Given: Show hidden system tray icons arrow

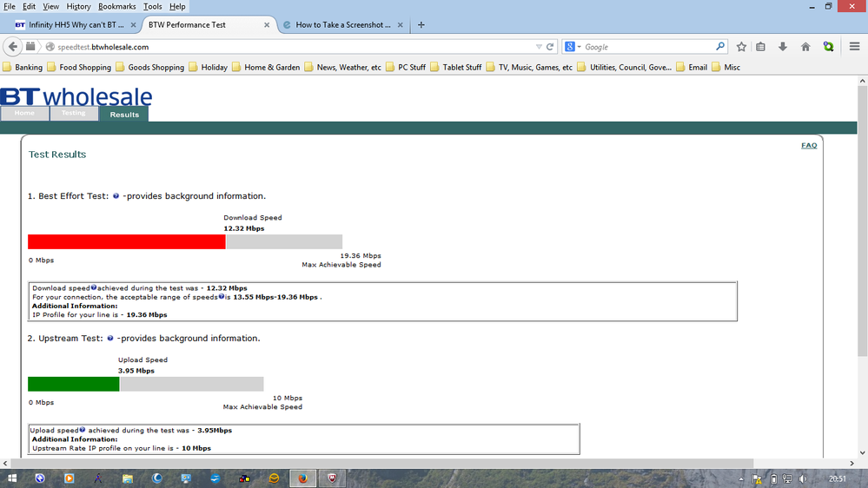Looking at the screenshot, I should pyautogui.click(x=740, y=479).
